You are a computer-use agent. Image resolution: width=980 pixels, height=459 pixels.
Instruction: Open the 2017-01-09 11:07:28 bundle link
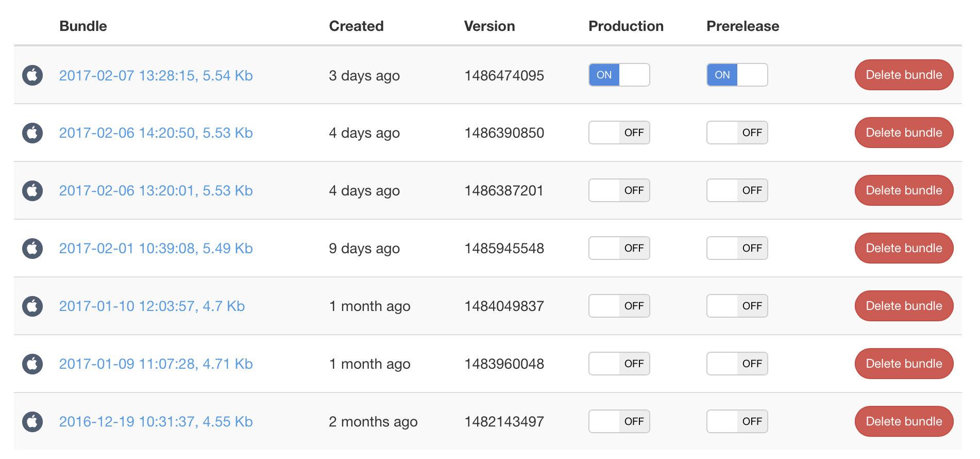click(x=156, y=364)
